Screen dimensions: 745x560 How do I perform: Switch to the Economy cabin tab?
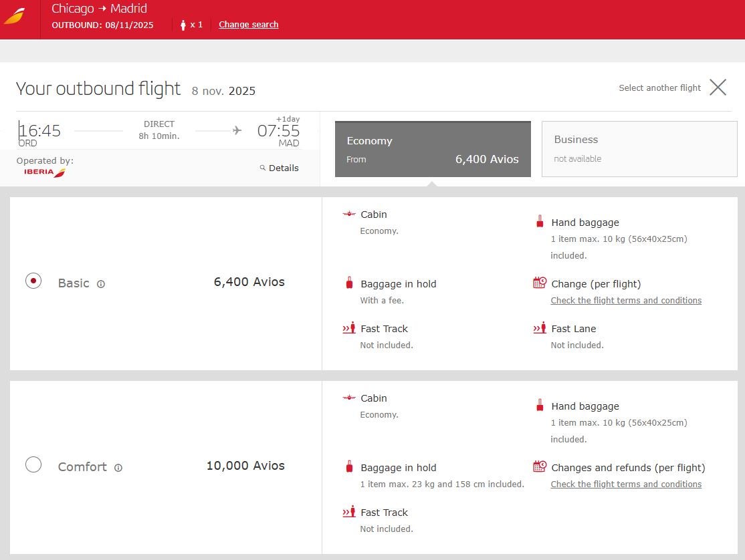(x=433, y=149)
